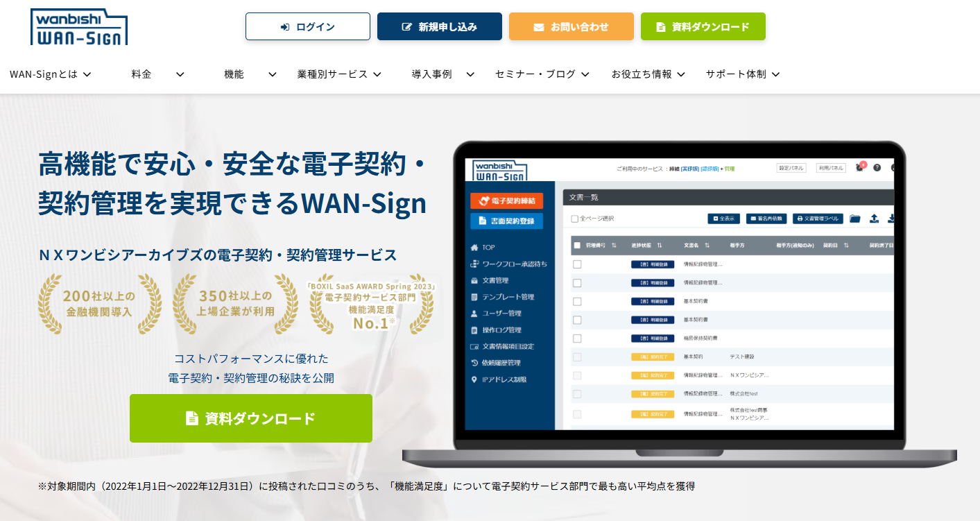
Task: Click the 電子契約締結 handshake icon in laptop screen
Action: (x=484, y=201)
